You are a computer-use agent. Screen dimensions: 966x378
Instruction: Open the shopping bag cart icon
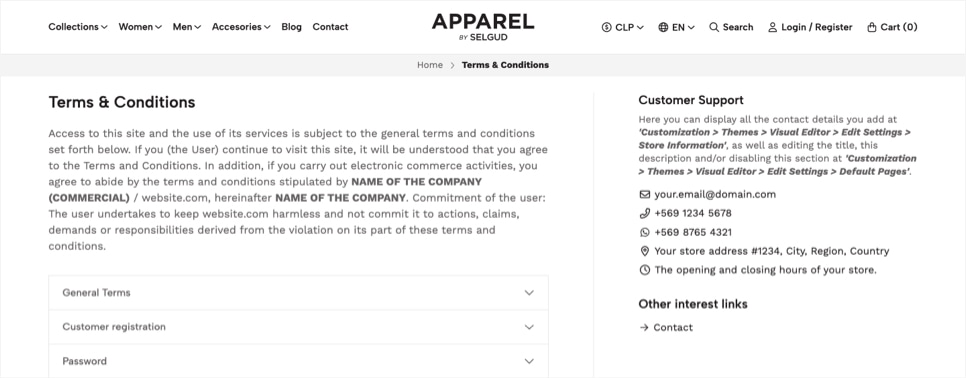[x=872, y=27]
